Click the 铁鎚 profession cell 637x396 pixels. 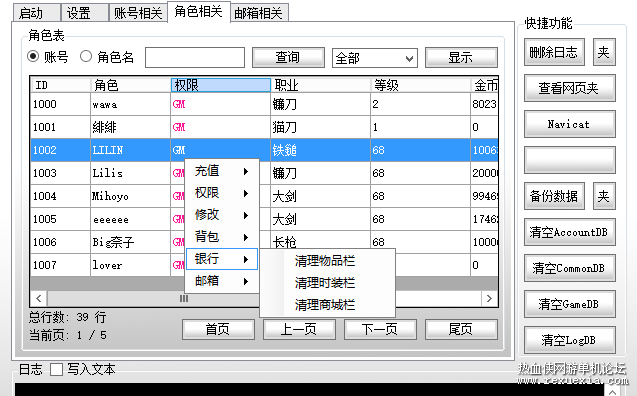(x=321, y=150)
